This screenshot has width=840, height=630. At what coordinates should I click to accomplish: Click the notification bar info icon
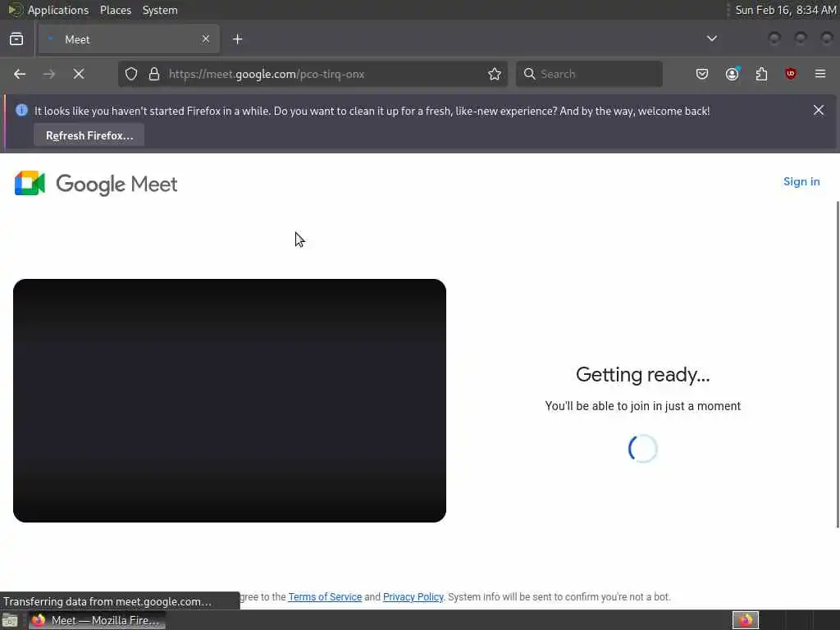click(21, 111)
